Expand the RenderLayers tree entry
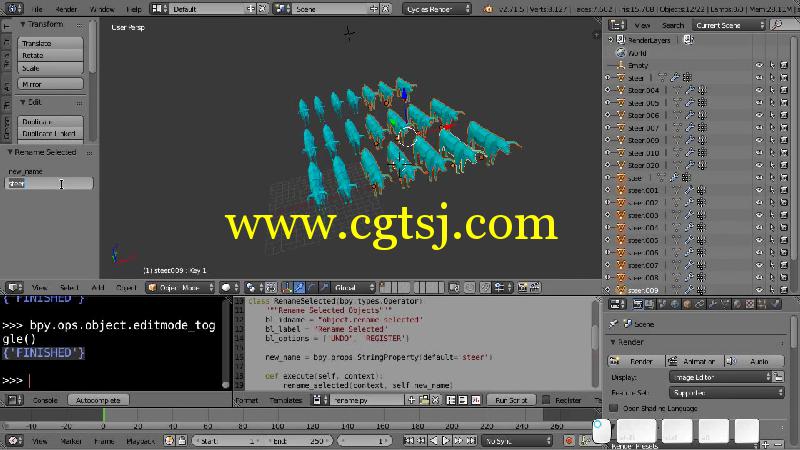This screenshot has width=800, height=450. [x=611, y=40]
